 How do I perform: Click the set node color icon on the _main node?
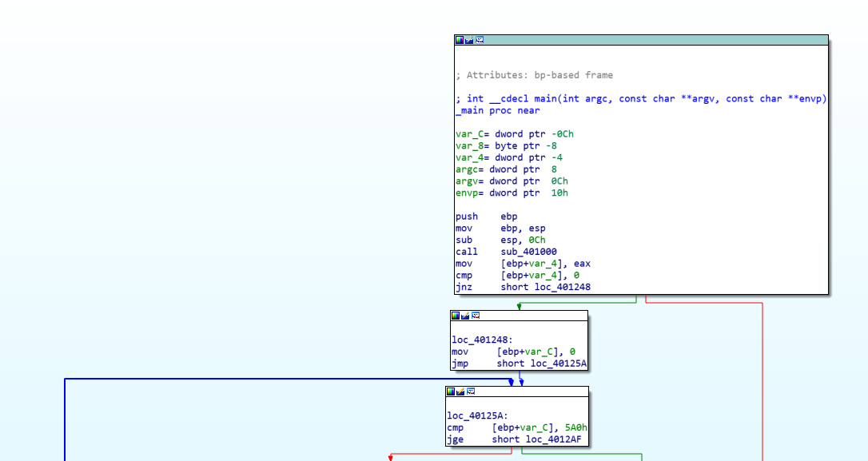(460, 40)
